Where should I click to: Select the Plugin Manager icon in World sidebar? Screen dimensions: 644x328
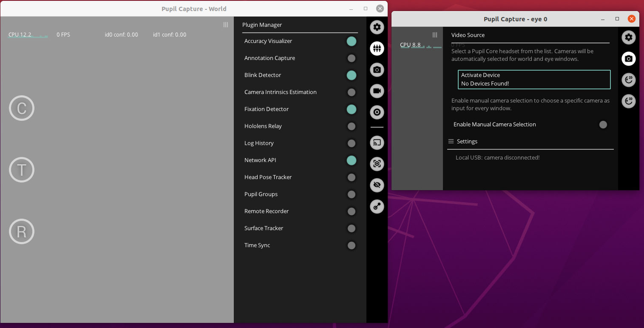point(377,49)
